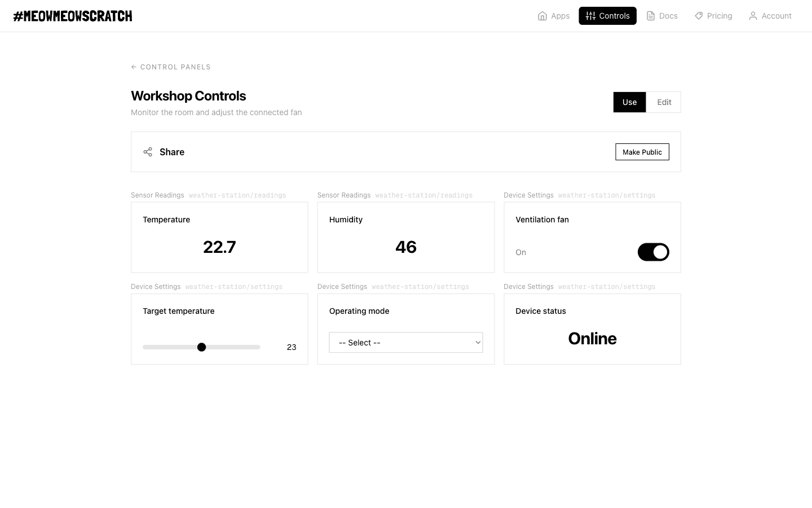This screenshot has height=508, width=812.
Task: Switch to Edit mode
Action: coord(664,102)
